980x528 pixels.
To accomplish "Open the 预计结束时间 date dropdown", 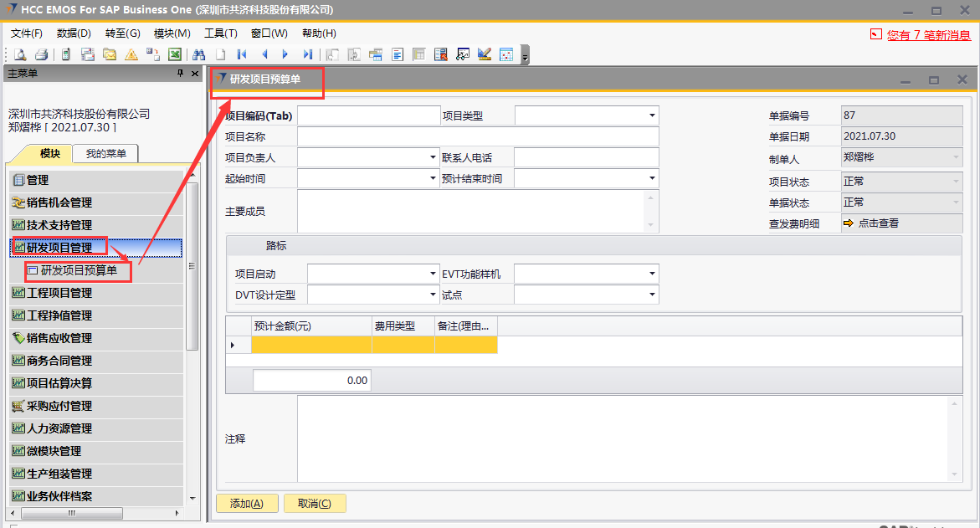I will pos(652,178).
